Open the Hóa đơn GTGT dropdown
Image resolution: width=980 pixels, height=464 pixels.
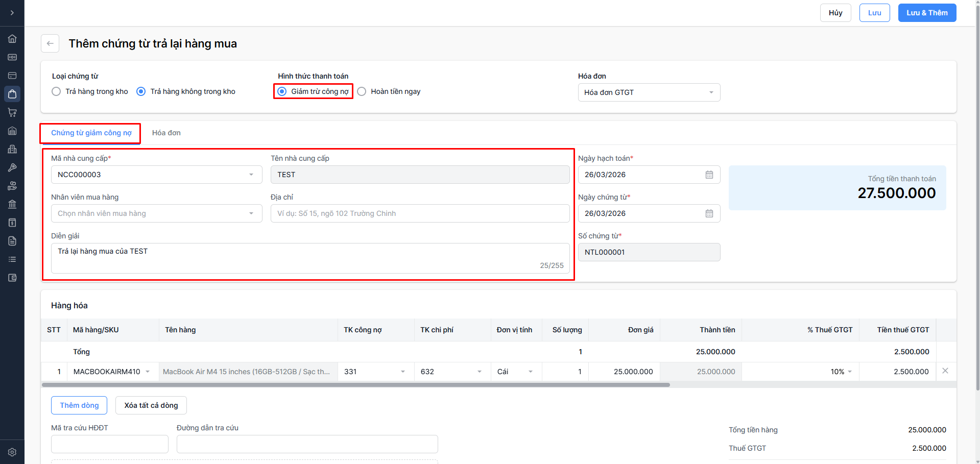[x=649, y=92]
